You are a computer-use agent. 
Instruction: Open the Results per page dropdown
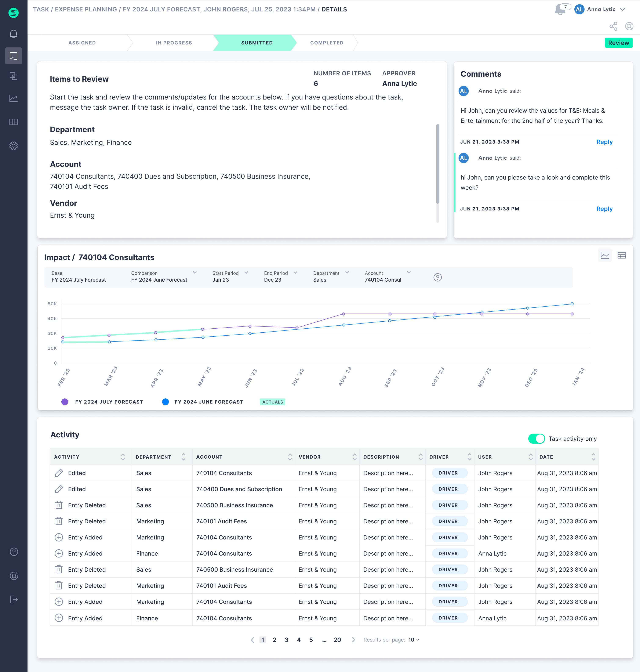(x=413, y=640)
